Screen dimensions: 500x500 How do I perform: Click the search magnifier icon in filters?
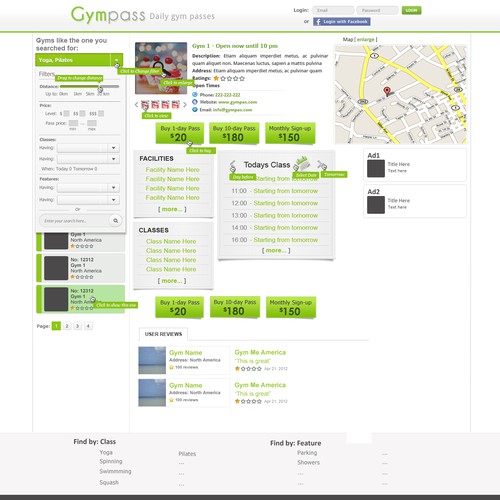pyautogui.click(x=115, y=220)
